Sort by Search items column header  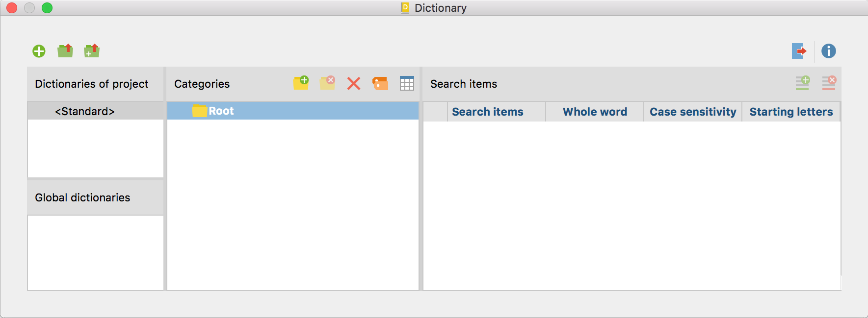[x=497, y=112]
